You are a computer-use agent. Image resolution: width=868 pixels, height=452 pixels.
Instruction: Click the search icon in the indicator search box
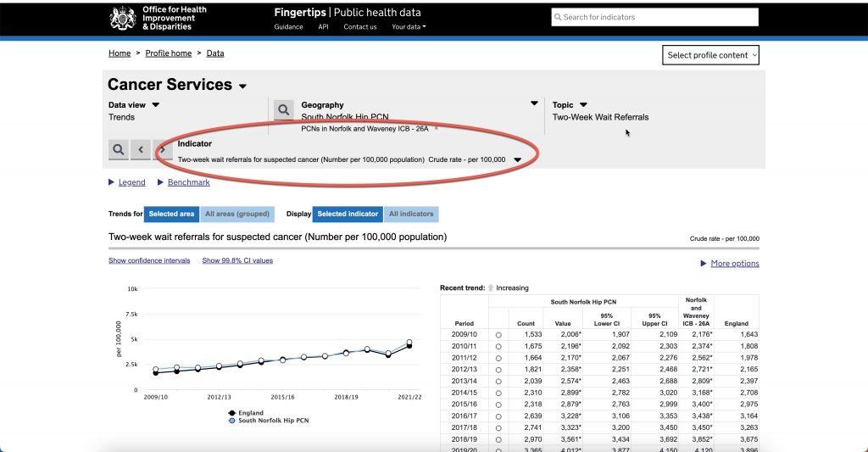coord(558,17)
